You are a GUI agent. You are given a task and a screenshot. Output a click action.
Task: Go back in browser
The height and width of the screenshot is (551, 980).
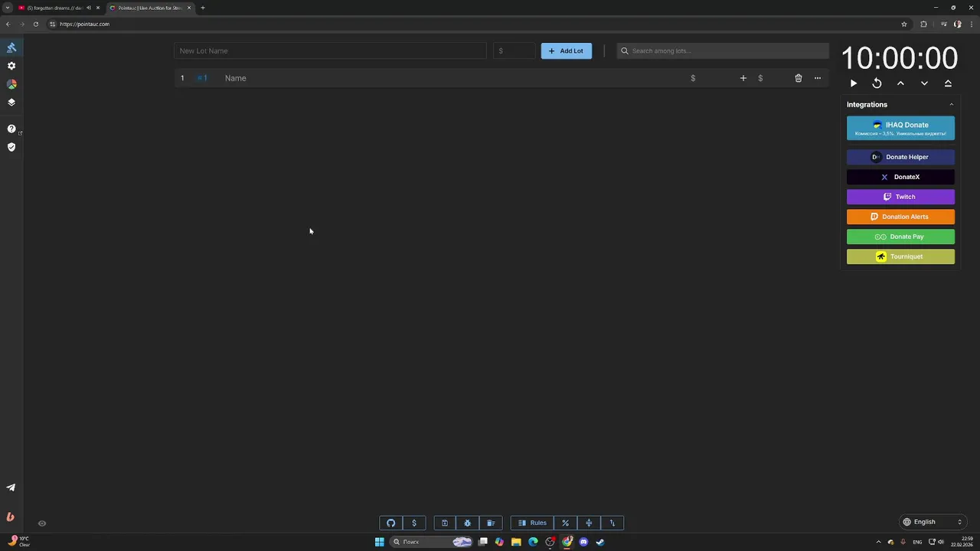click(8, 24)
